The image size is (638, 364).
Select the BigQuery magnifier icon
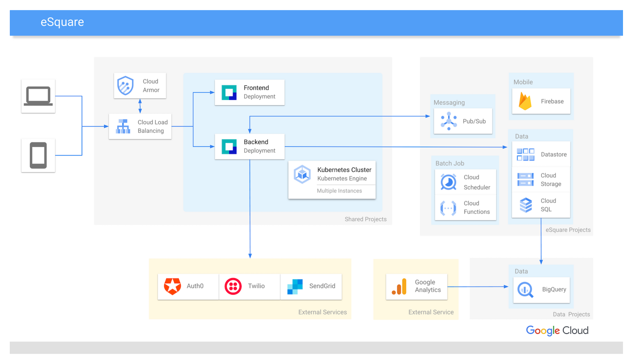tap(526, 290)
